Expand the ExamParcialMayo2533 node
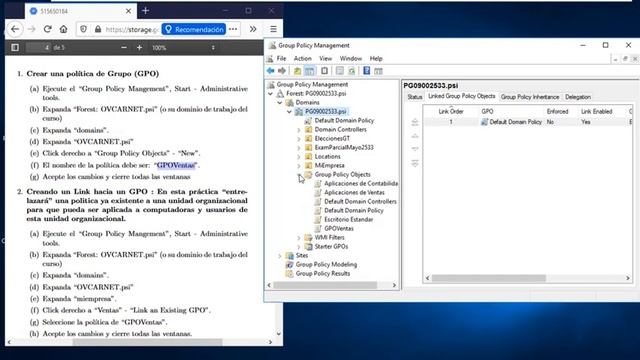The width and height of the screenshot is (640, 360). coord(299,148)
